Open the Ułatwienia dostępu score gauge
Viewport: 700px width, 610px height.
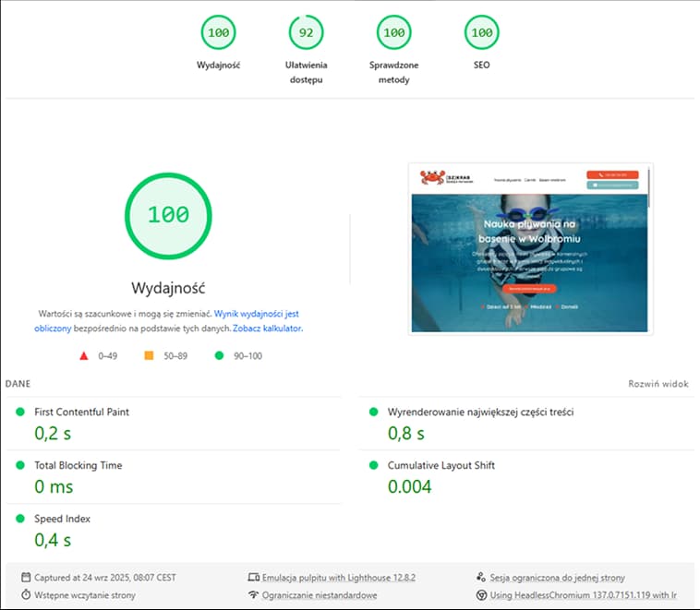coord(306,34)
